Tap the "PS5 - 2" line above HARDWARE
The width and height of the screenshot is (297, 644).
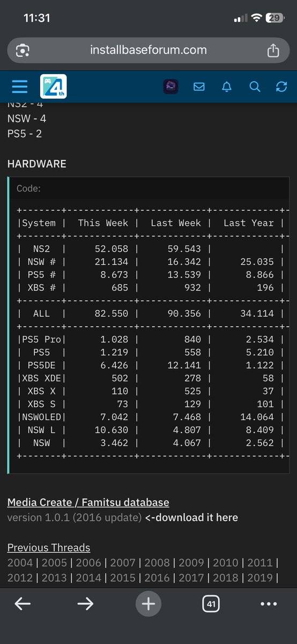click(25, 133)
